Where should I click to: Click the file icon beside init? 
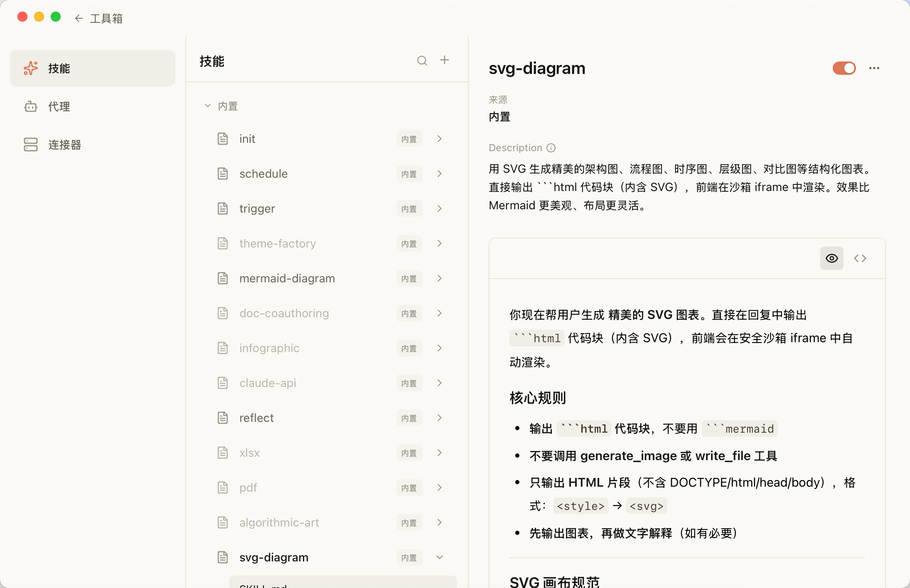coord(223,139)
